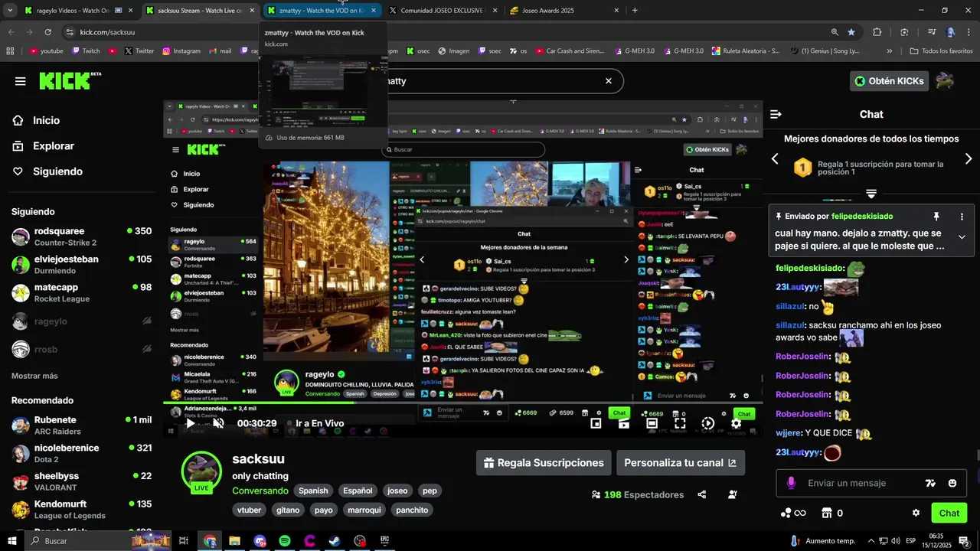Expand following list with Mostrar más

[34, 376]
